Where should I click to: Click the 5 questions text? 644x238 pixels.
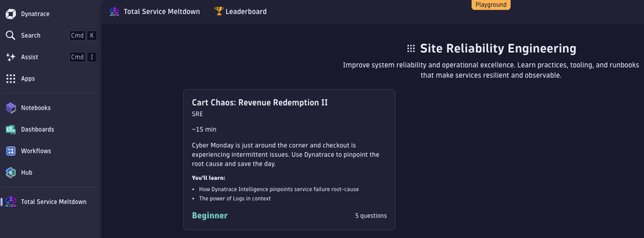[x=371, y=215]
